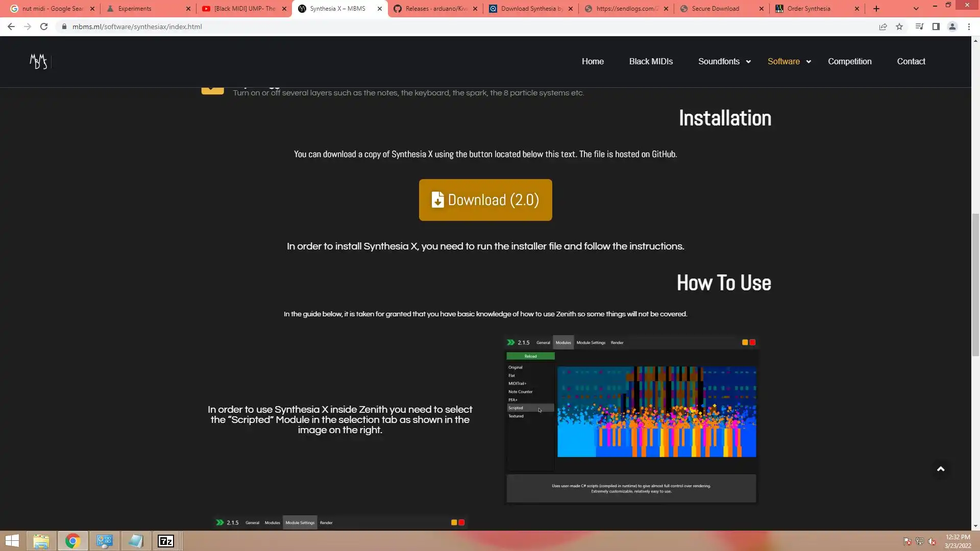Click the Zenith modules screenshot image
980x551 pixels.
tap(631, 419)
